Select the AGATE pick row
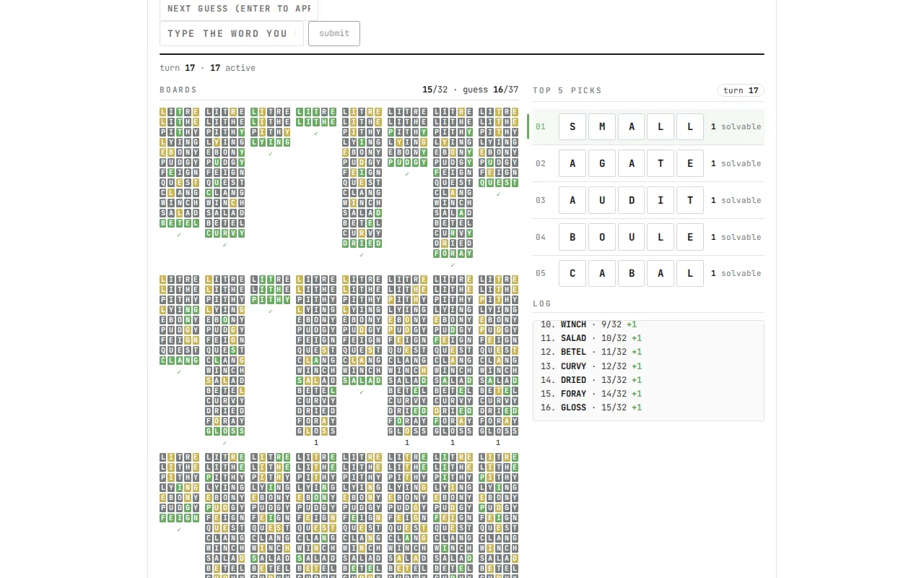 click(x=648, y=163)
